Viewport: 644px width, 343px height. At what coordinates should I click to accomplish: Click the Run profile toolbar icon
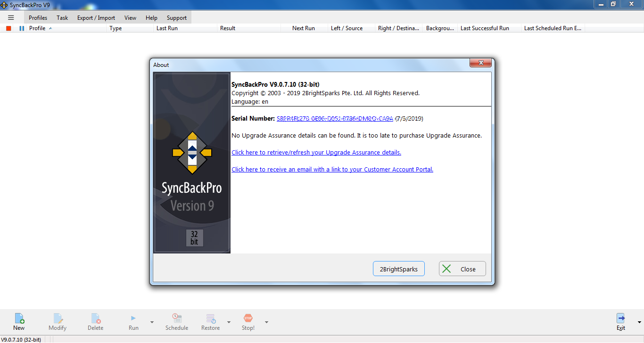133,322
